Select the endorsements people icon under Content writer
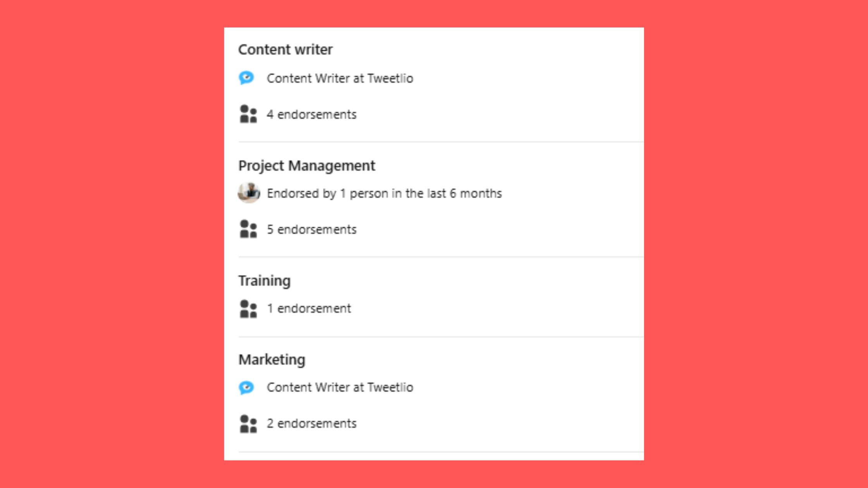 pyautogui.click(x=248, y=114)
